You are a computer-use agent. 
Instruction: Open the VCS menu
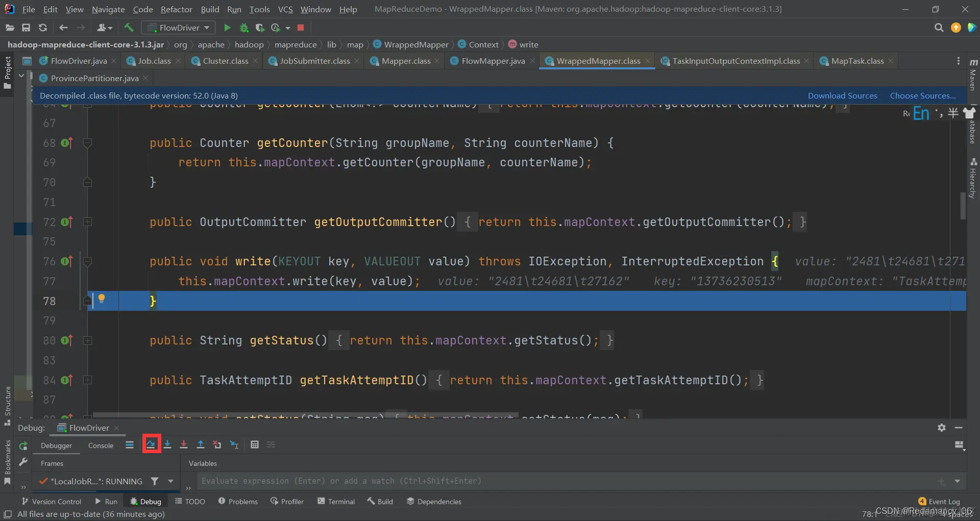pyautogui.click(x=285, y=9)
